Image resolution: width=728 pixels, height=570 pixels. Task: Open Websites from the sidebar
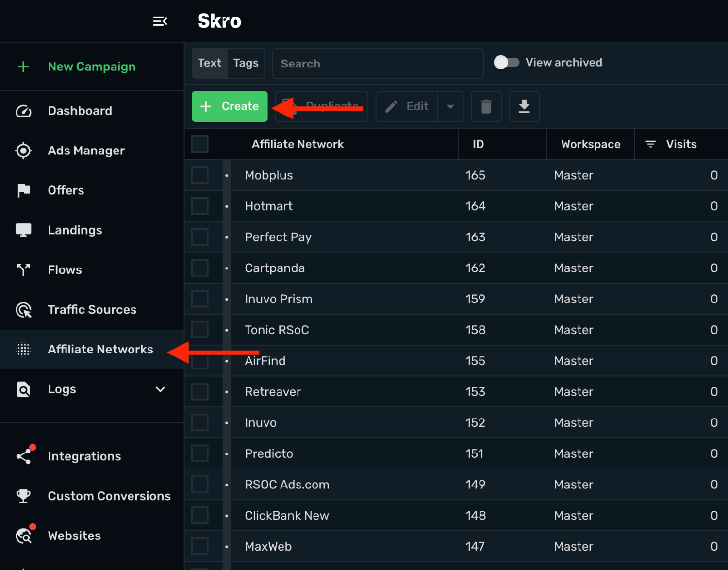point(74,536)
